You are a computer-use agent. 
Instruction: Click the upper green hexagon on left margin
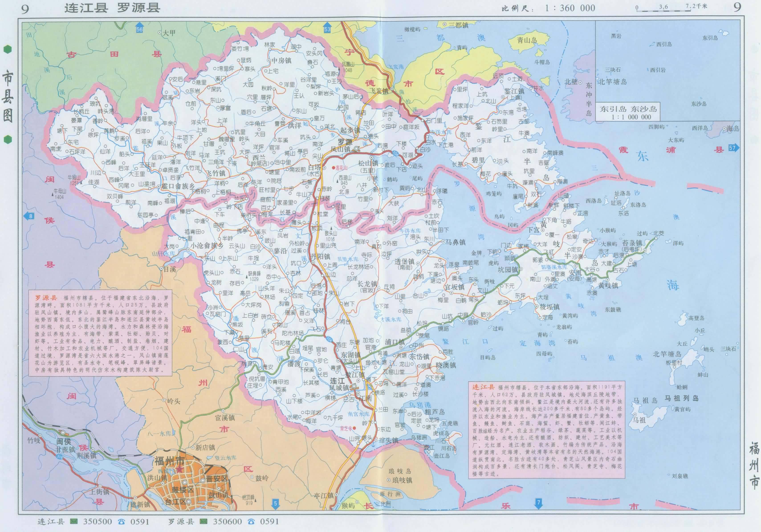[x=7, y=49]
